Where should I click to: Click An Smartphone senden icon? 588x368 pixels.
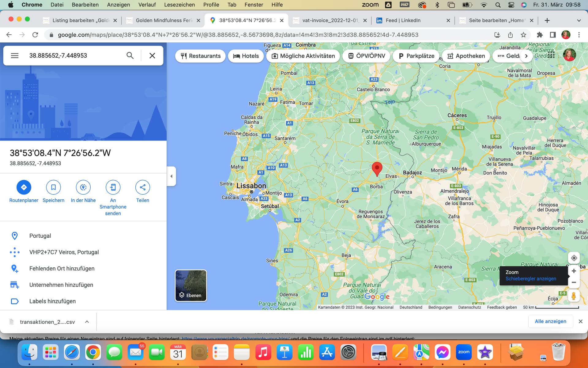pos(113,187)
